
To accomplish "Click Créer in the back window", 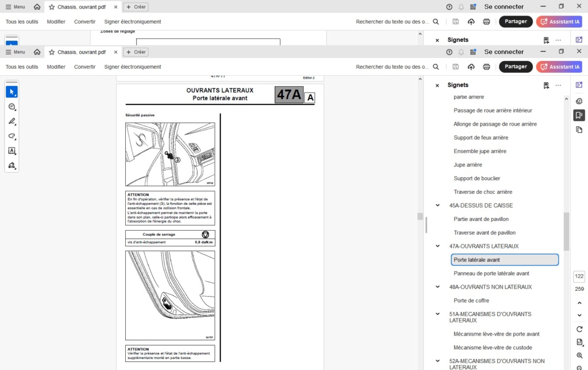I will 136,7.
